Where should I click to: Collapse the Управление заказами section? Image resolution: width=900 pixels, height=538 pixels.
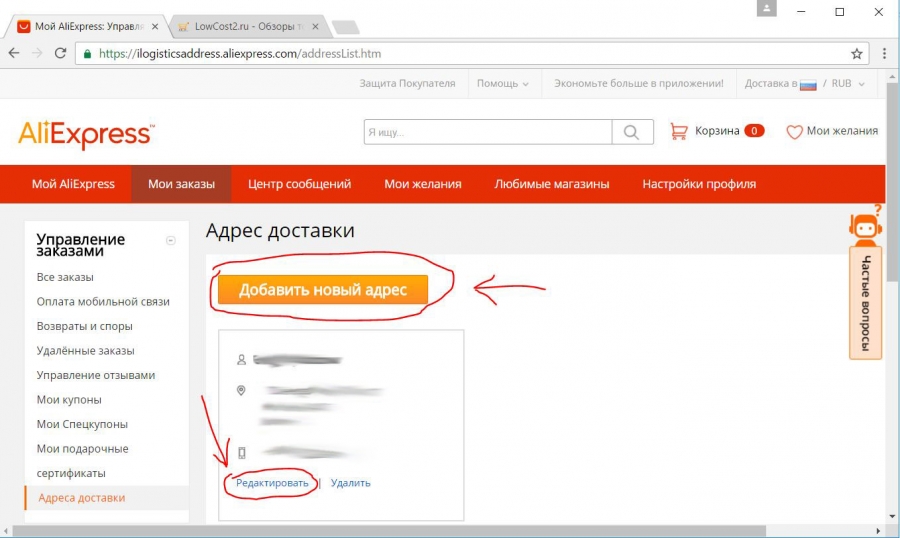170,241
